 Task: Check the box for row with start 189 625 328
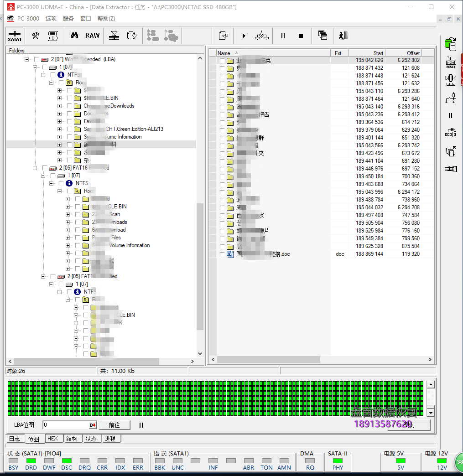pos(222,246)
